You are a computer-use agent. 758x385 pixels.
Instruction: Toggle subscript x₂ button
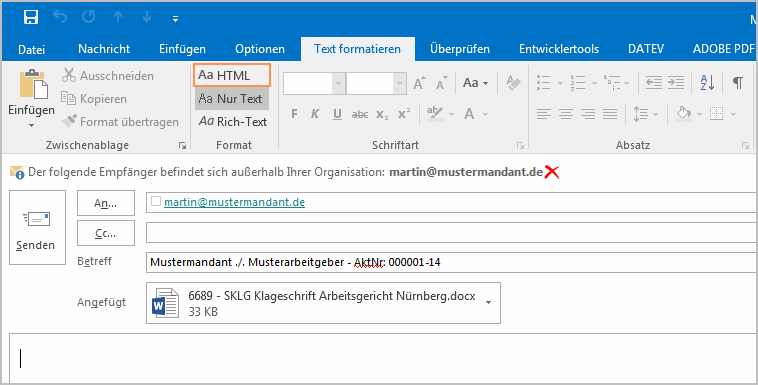pos(382,114)
